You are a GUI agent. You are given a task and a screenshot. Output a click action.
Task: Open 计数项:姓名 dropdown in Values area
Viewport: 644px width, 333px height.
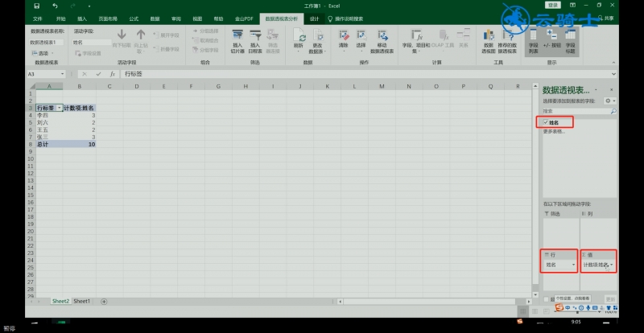pyautogui.click(x=612, y=265)
